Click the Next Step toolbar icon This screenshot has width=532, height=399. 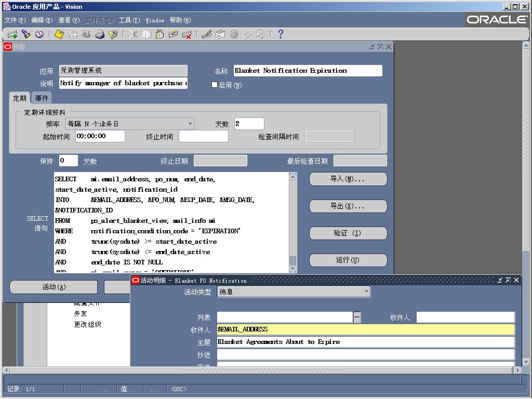pos(73,34)
